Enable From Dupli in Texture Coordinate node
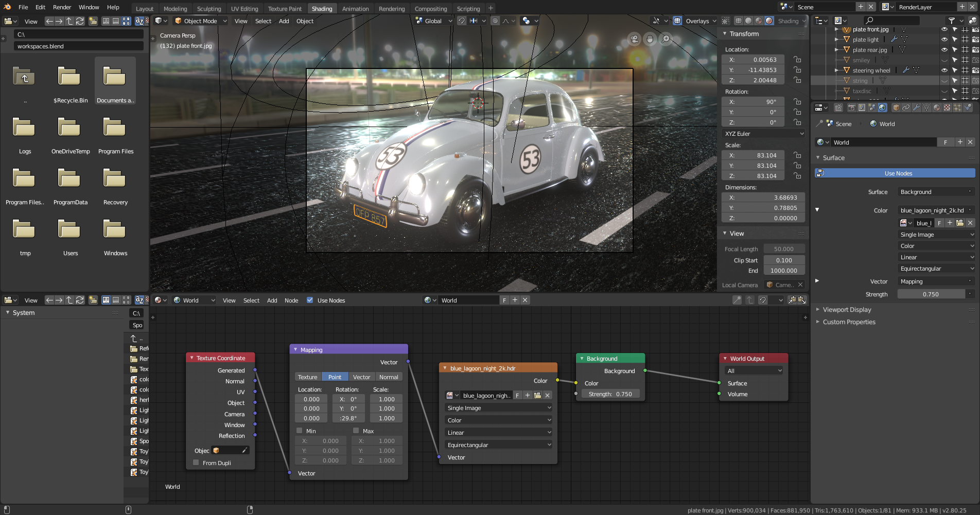Image resolution: width=980 pixels, height=515 pixels. pos(196,463)
